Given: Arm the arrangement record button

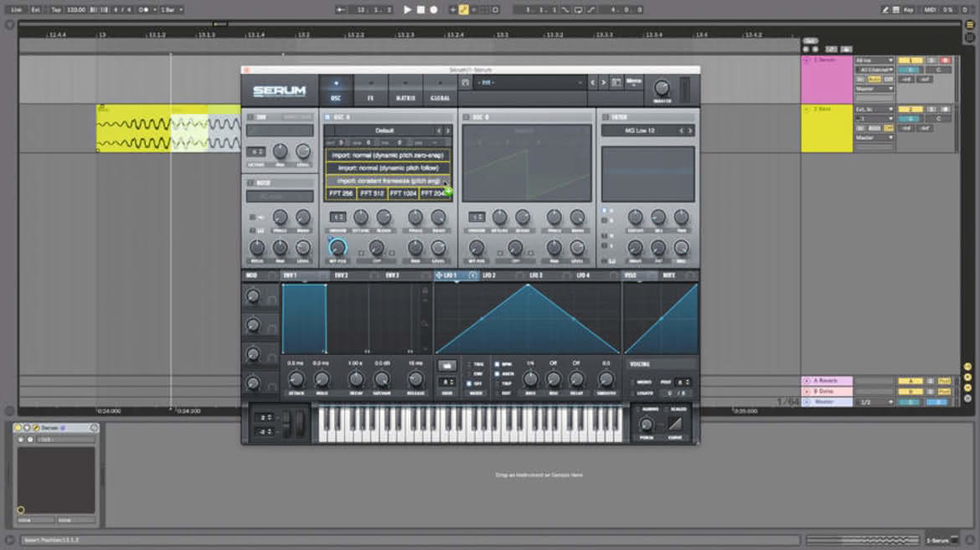Looking at the screenshot, I should pyautogui.click(x=434, y=10).
